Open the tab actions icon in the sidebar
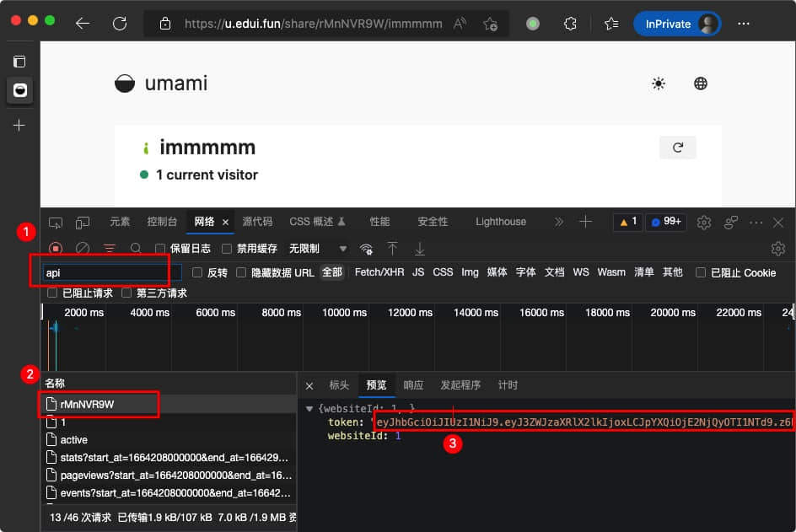Viewport: 796px width, 532px height. [x=19, y=62]
